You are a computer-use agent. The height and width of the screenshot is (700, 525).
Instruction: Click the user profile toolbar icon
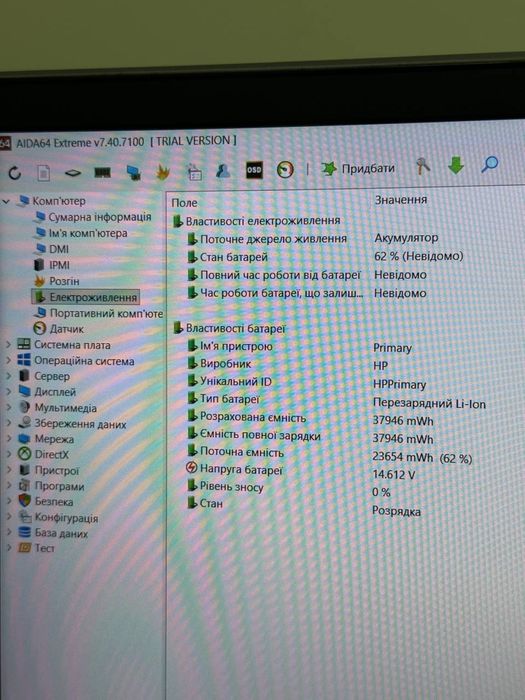tap(223, 171)
